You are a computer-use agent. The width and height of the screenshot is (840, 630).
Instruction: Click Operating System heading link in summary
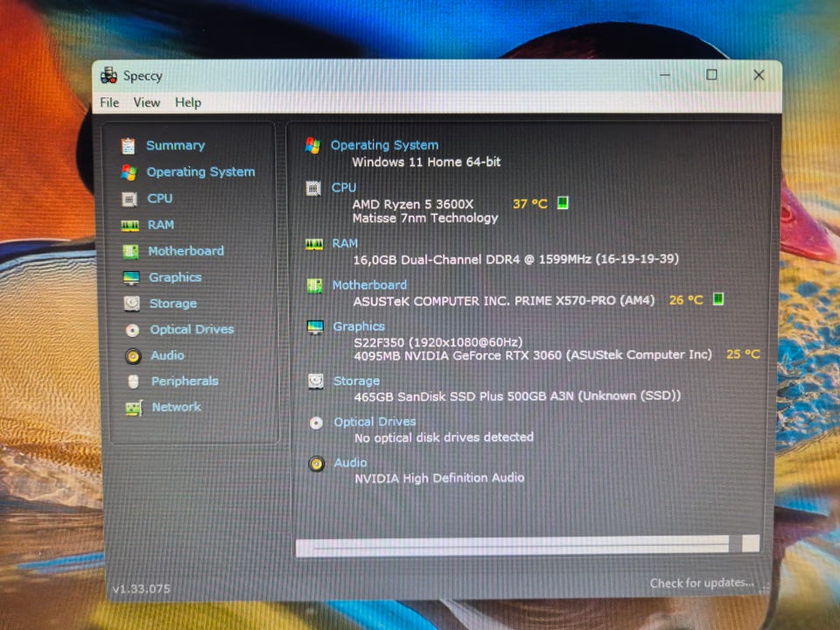[384, 145]
